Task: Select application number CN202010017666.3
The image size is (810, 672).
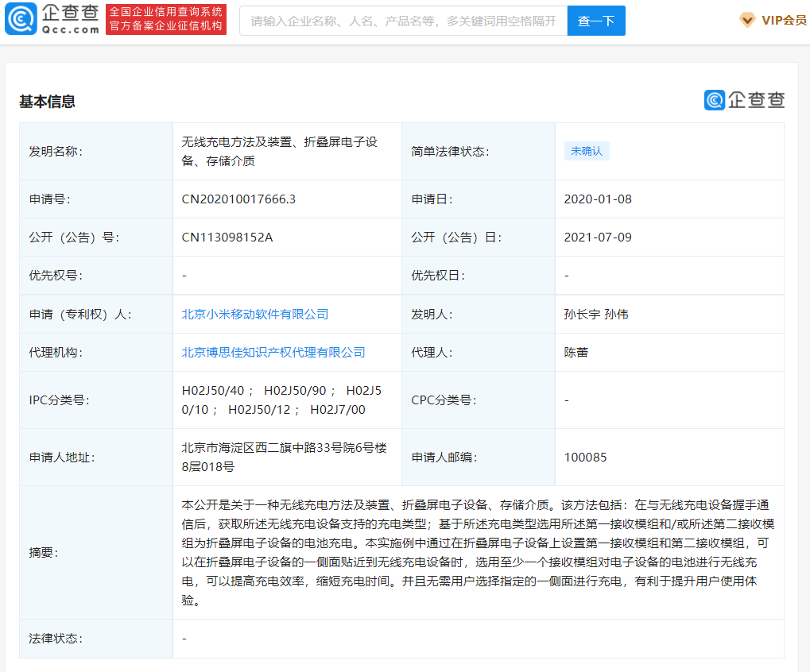Action: 238,199
